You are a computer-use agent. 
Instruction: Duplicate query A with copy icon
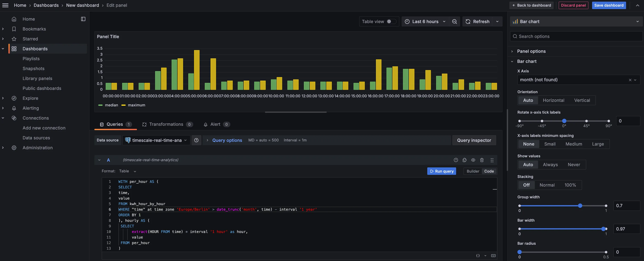coord(465,160)
